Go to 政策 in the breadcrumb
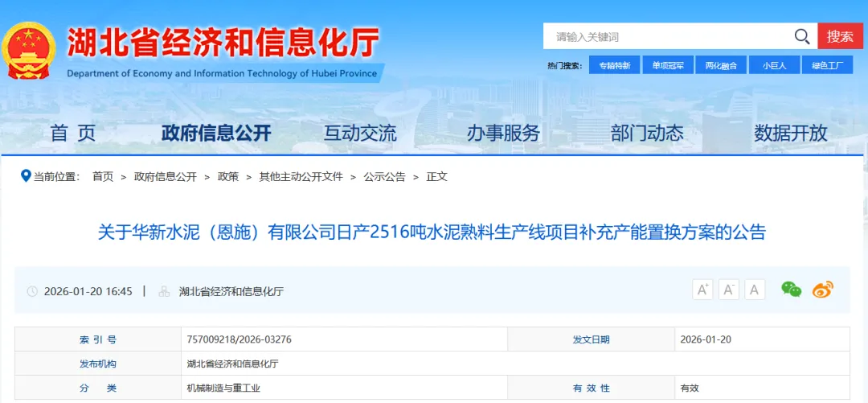This screenshot has width=868, height=403. tap(228, 177)
